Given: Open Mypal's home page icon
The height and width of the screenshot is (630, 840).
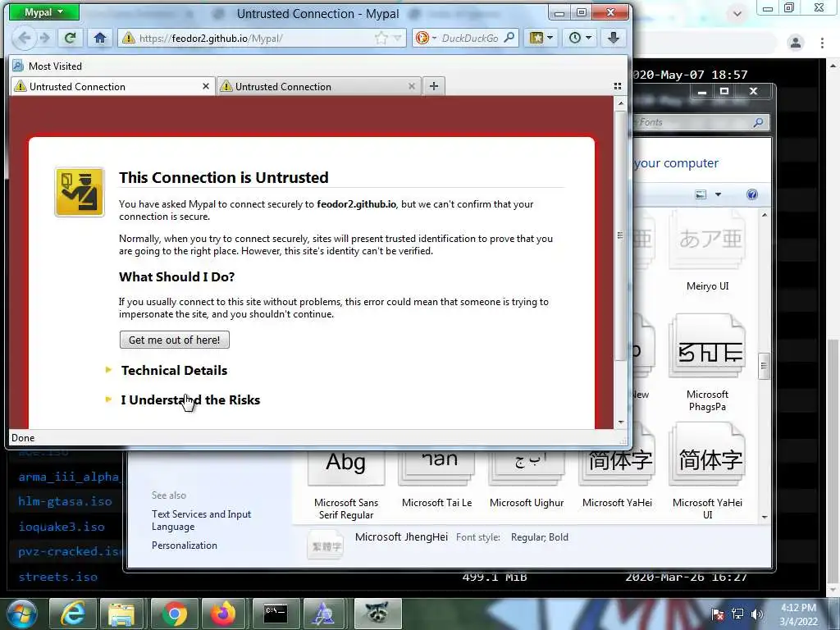Looking at the screenshot, I should tap(99, 38).
